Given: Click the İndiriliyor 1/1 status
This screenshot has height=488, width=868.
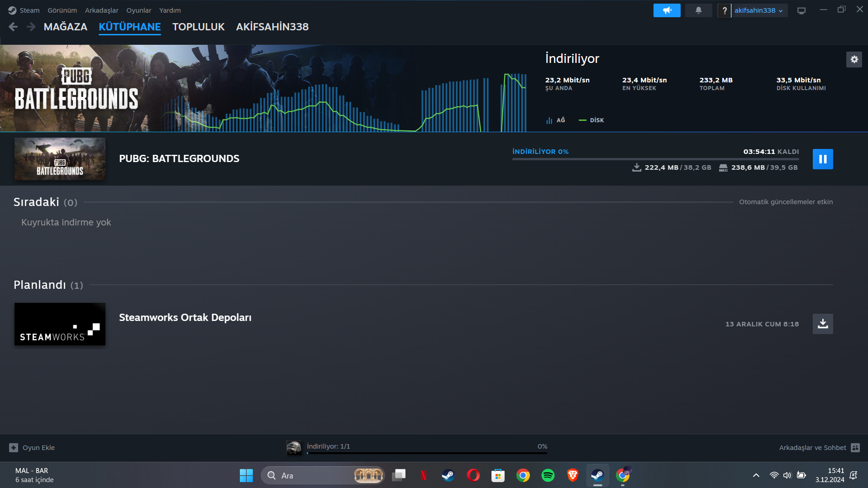Looking at the screenshot, I should click(x=329, y=446).
